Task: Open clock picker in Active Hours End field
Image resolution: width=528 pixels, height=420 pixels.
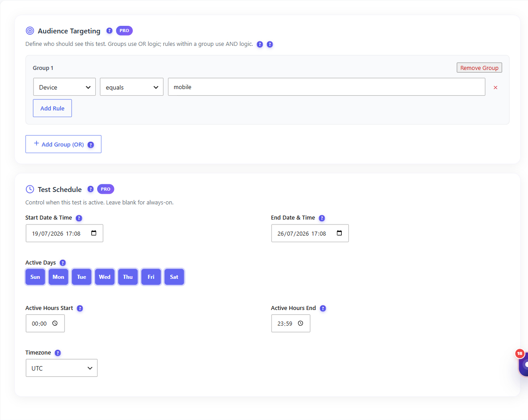Action: (x=300, y=323)
